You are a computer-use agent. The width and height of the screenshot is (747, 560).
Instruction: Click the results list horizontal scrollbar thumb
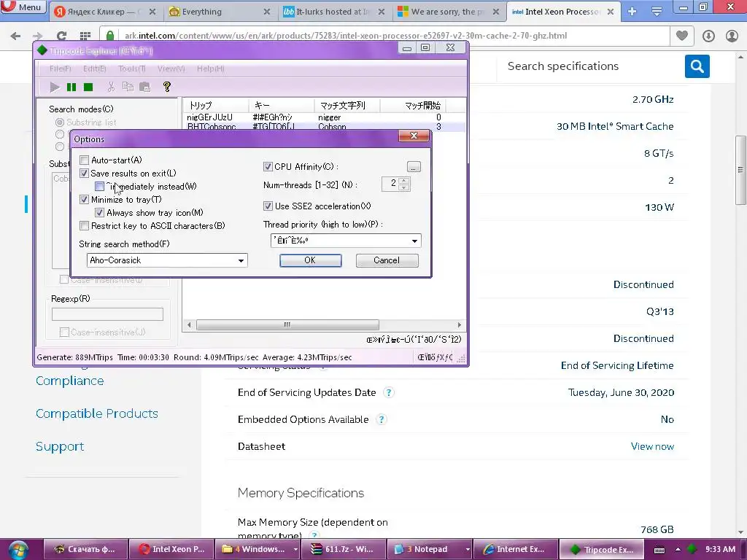[x=287, y=324]
